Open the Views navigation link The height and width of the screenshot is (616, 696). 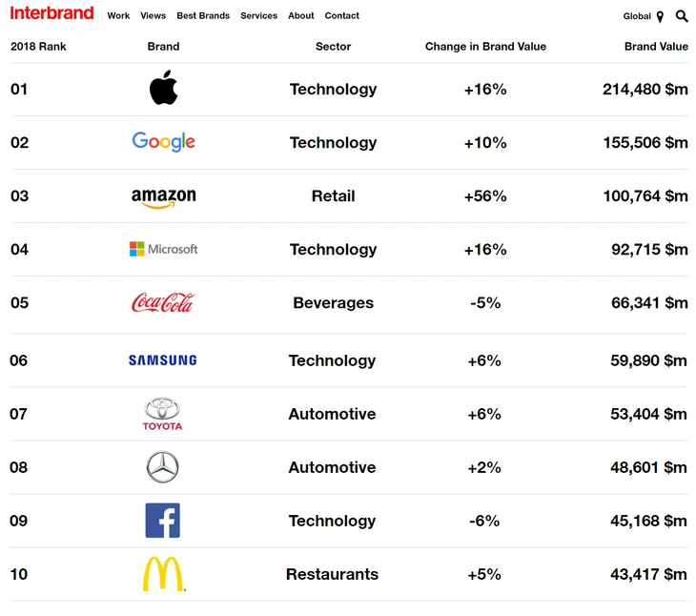point(154,16)
